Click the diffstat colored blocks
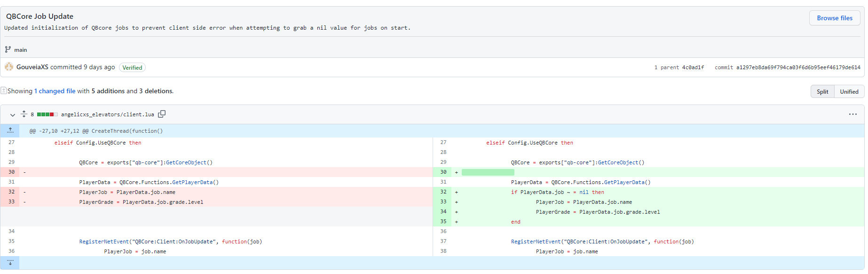 [47, 114]
